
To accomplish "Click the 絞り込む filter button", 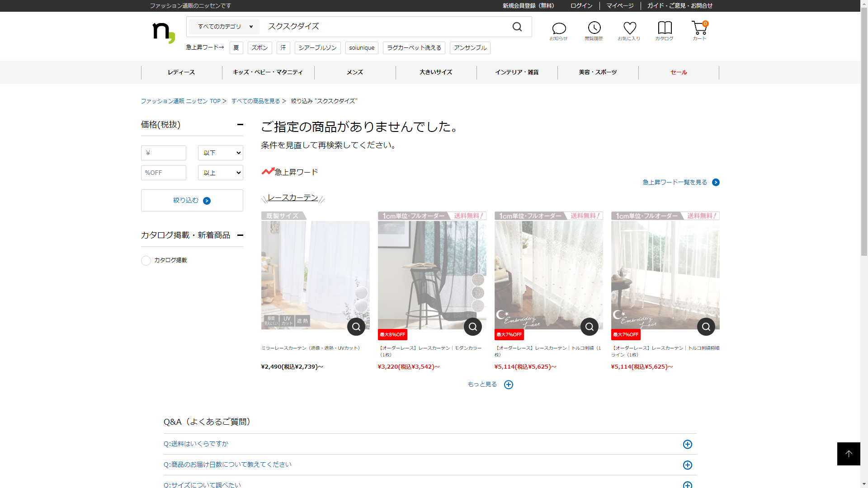I will pos(192,200).
